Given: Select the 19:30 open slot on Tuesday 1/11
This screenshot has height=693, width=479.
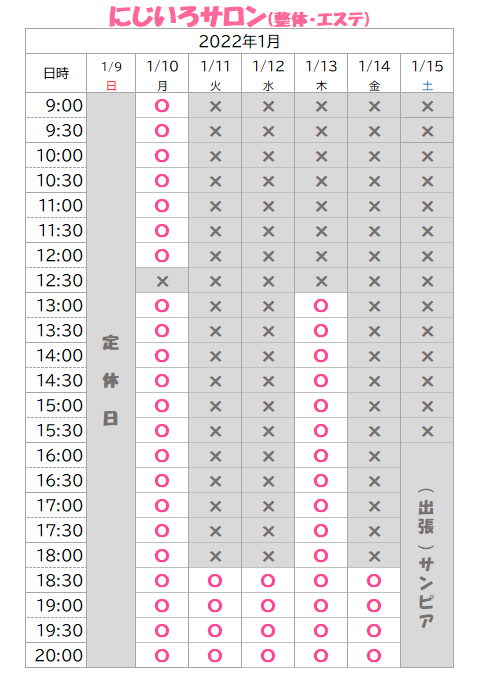Looking at the screenshot, I should [215, 630].
